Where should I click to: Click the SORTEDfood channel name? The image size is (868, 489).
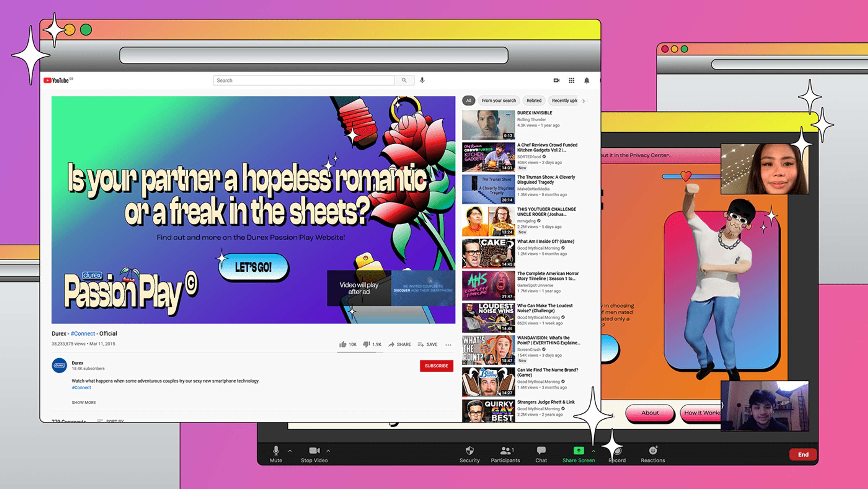pos(529,156)
